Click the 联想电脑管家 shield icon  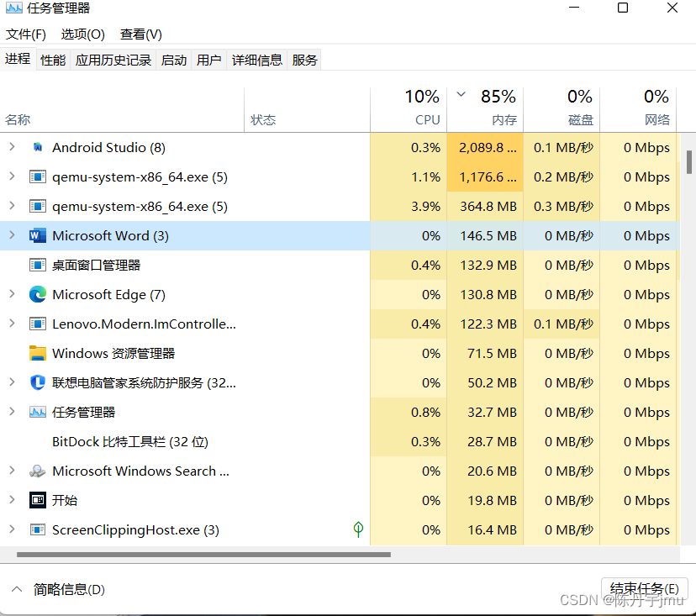pos(38,382)
